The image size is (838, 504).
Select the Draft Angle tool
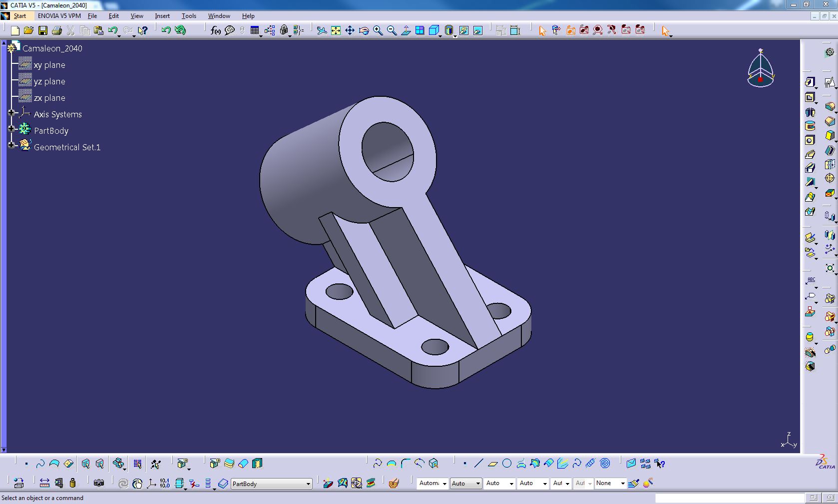(x=830, y=136)
